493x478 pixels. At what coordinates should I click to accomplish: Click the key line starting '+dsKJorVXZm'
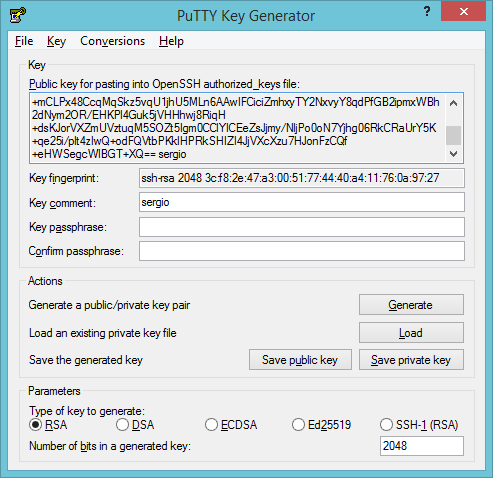[x=234, y=128]
